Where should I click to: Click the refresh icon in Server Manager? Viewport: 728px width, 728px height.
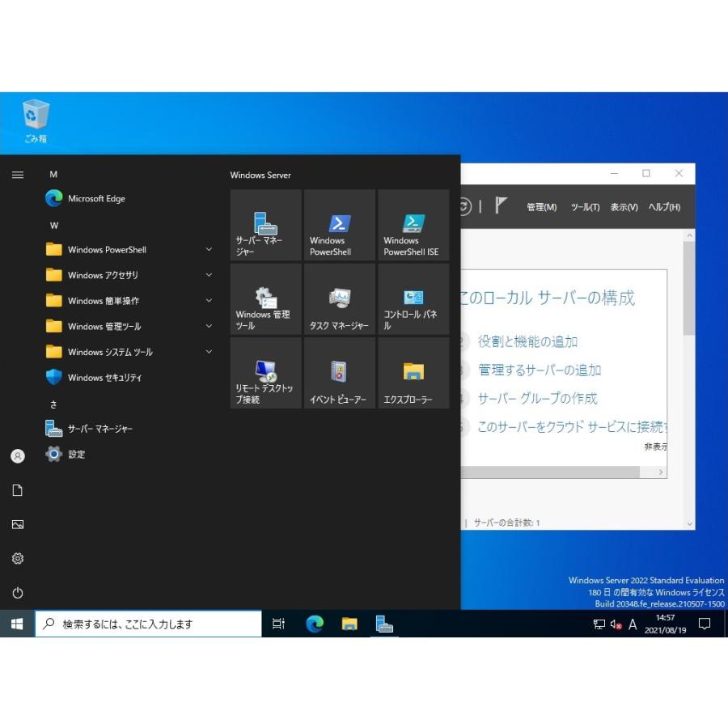click(x=465, y=206)
